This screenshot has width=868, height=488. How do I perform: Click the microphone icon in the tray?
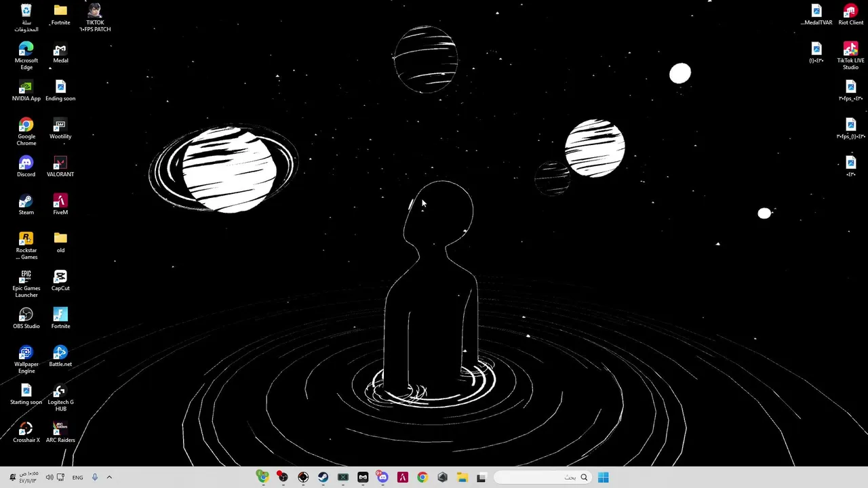click(x=94, y=477)
